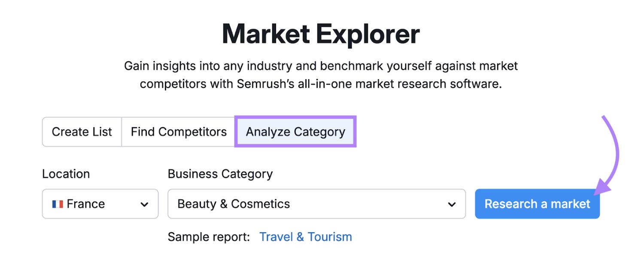Open the category list for Beauty & Cosmetics
The height and width of the screenshot is (258, 644).
click(316, 204)
